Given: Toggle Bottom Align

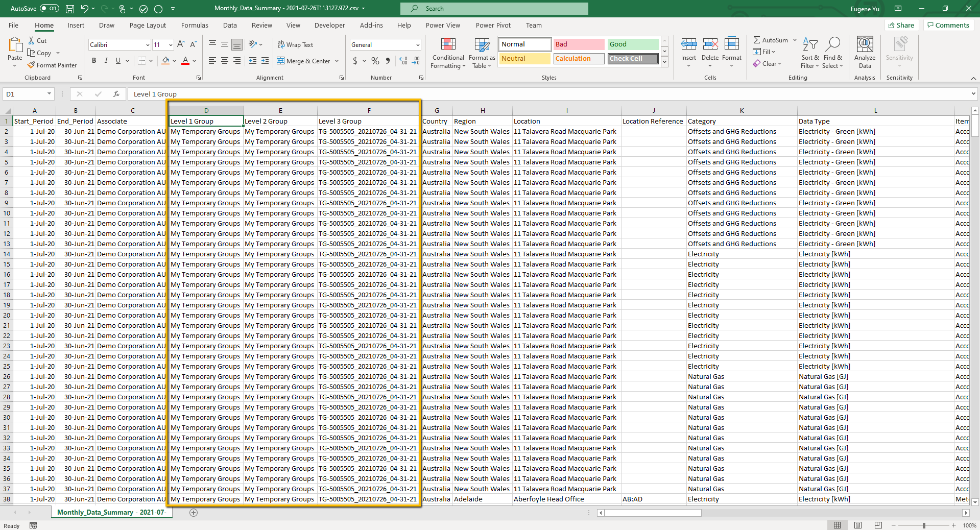Looking at the screenshot, I should 237,45.
